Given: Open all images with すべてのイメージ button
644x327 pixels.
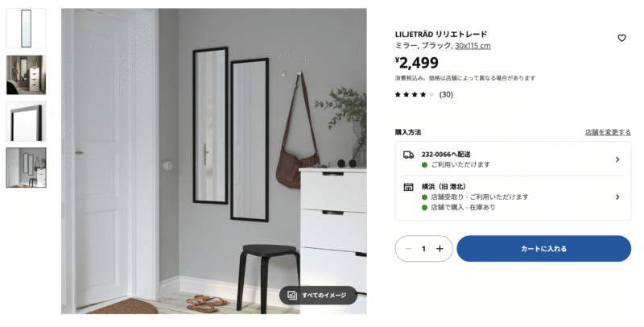Looking at the screenshot, I should click(318, 295).
